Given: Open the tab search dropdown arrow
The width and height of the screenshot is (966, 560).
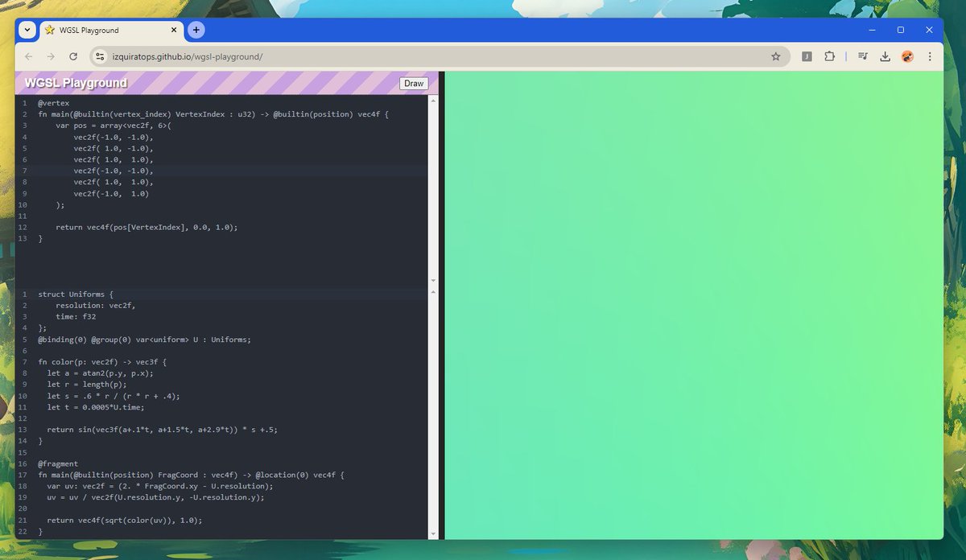Looking at the screenshot, I should [27, 30].
